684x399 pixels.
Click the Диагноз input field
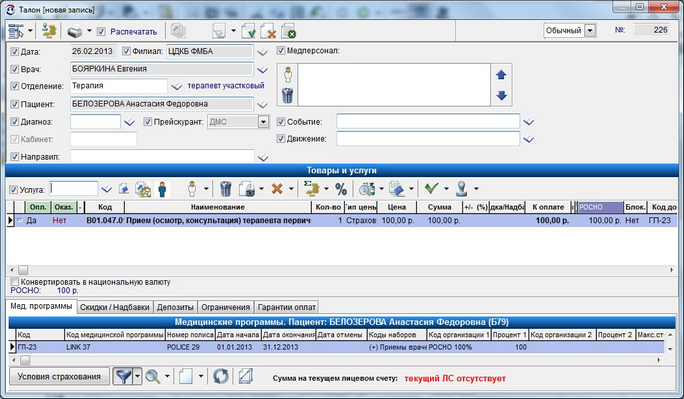(95, 122)
